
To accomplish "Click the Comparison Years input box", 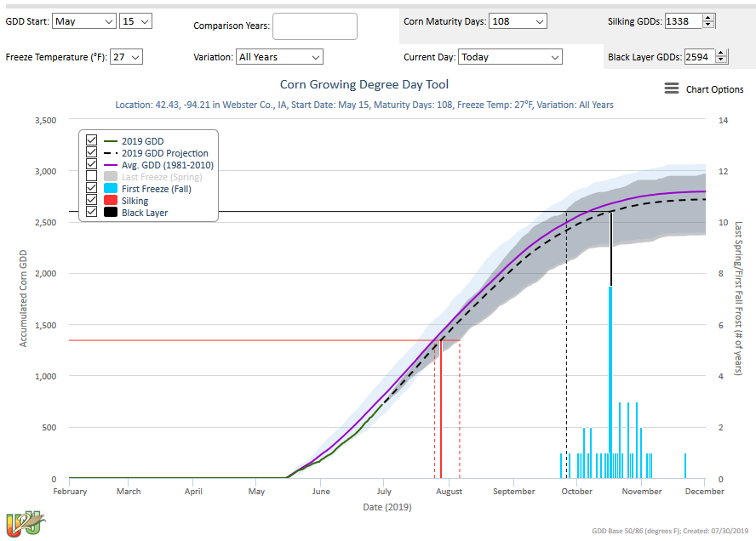I will click(314, 26).
